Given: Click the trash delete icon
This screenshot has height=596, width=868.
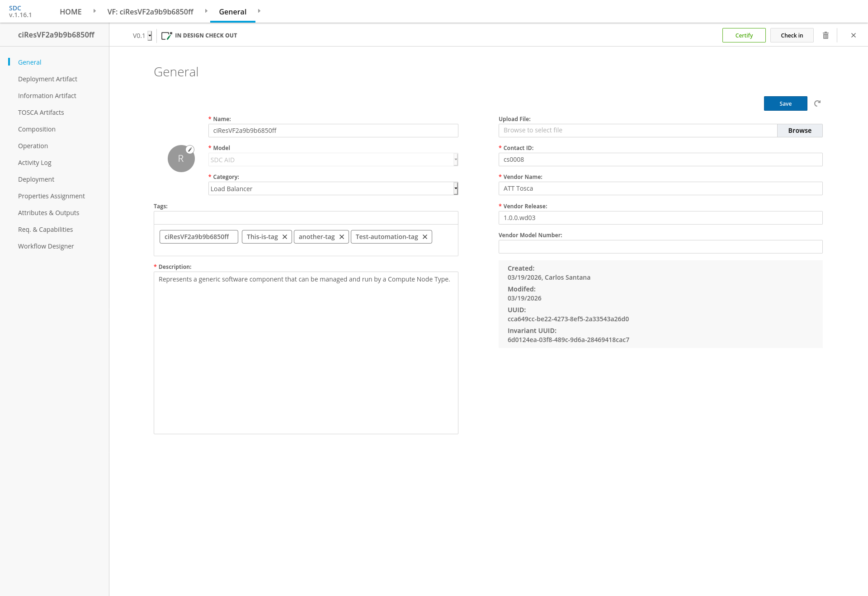Looking at the screenshot, I should (x=826, y=35).
